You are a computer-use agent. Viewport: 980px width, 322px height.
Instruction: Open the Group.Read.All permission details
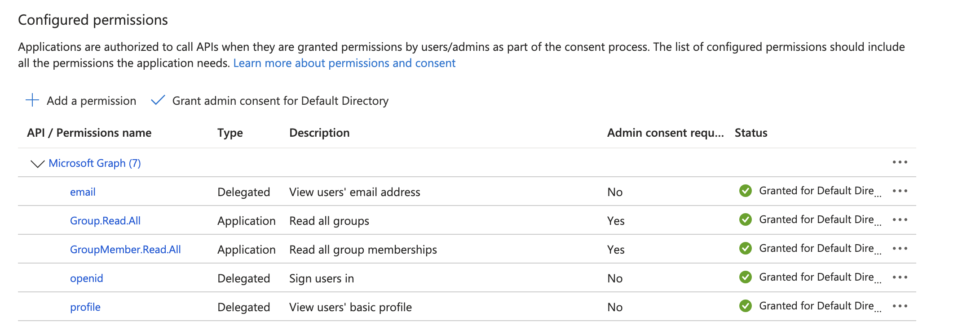[x=105, y=221]
